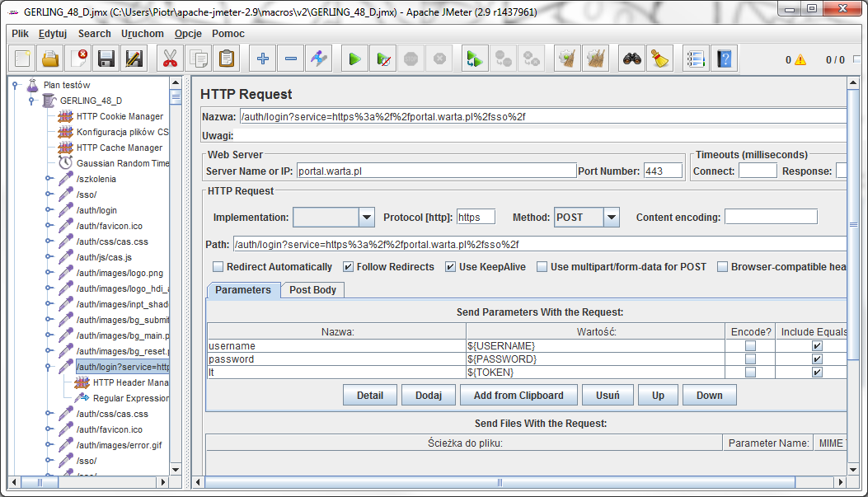The height and width of the screenshot is (497, 868).
Task: Open the Opcje menu
Action: [188, 34]
